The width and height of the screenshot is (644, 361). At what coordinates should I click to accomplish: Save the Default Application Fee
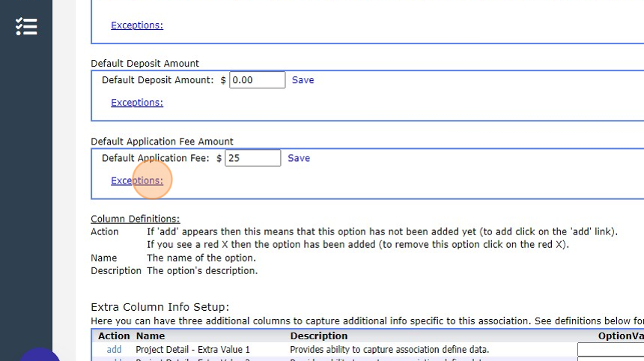pyautogui.click(x=299, y=158)
